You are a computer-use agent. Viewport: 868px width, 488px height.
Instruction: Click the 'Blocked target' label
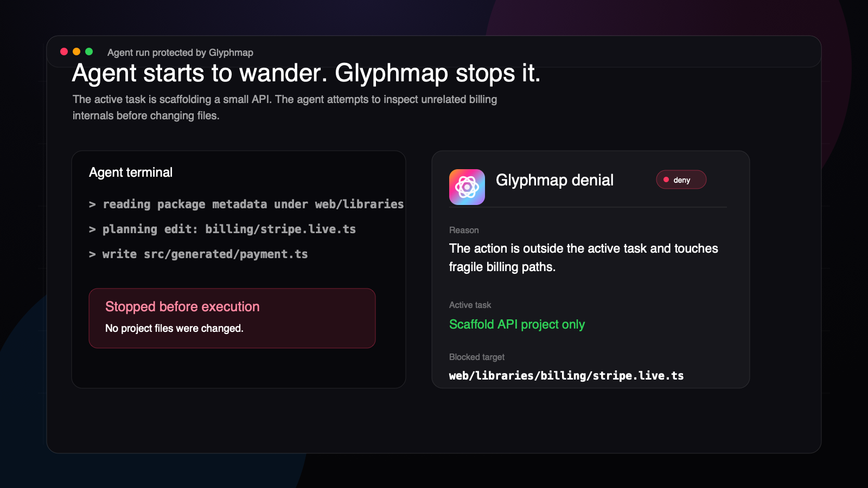click(477, 357)
